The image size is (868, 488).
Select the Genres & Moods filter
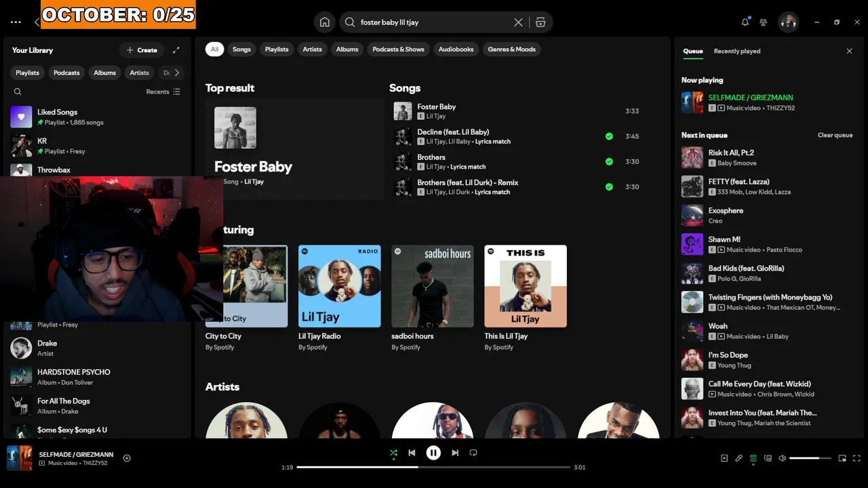511,49
